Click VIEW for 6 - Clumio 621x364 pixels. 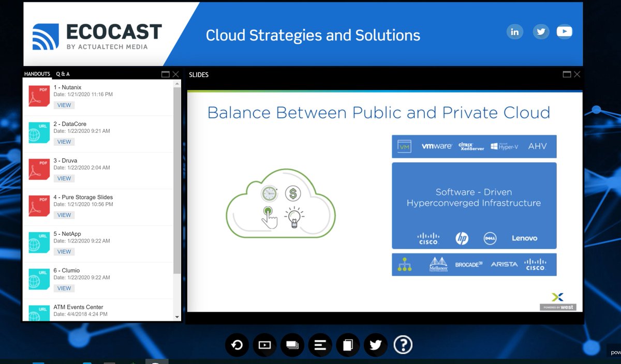pyautogui.click(x=64, y=289)
